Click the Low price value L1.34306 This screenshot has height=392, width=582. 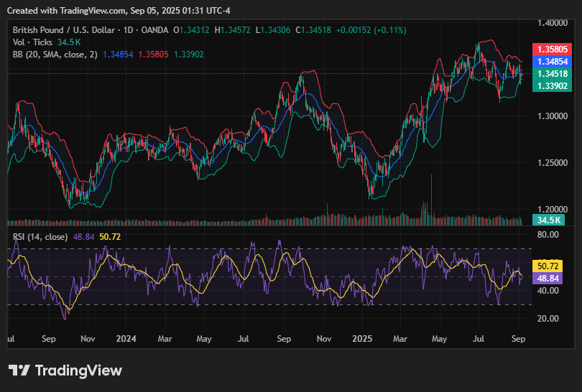[273, 30]
